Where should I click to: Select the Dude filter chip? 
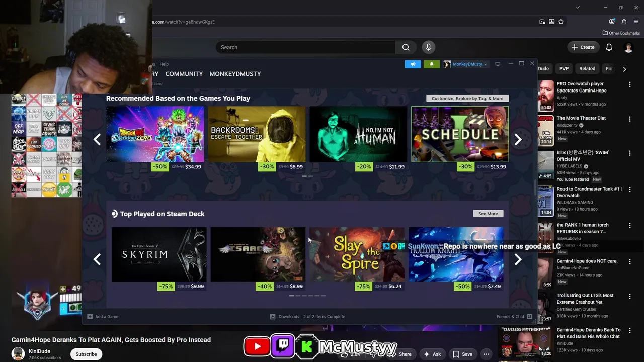coord(544,69)
